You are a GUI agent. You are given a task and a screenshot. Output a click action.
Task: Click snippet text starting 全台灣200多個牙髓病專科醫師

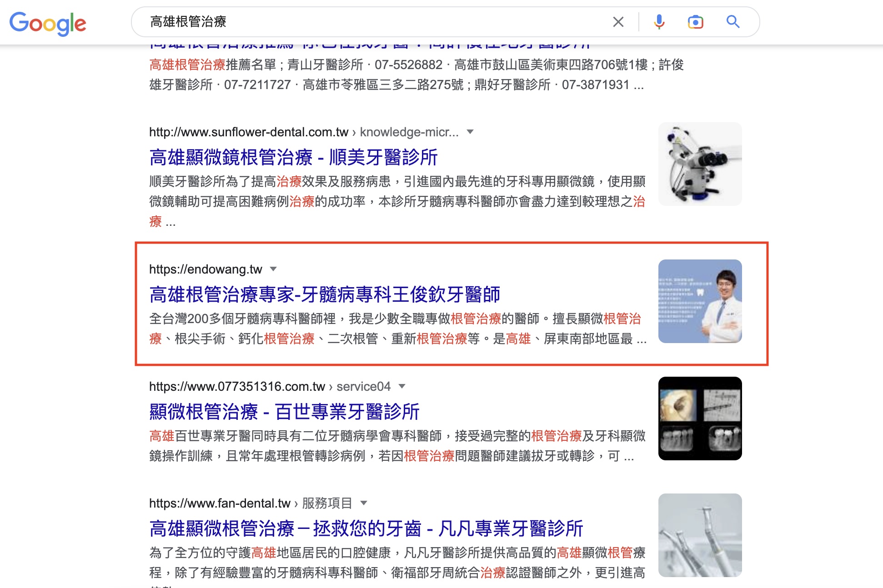pyautogui.click(x=398, y=329)
